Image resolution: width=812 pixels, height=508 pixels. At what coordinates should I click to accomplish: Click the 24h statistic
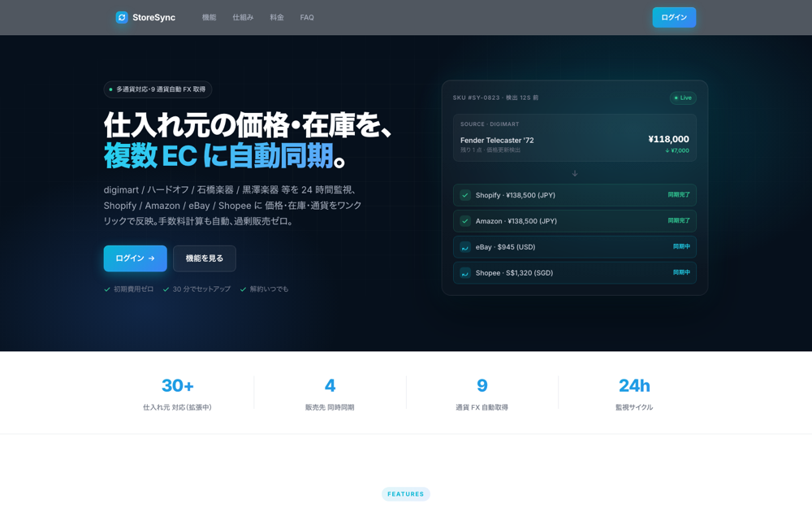tap(634, 385)
